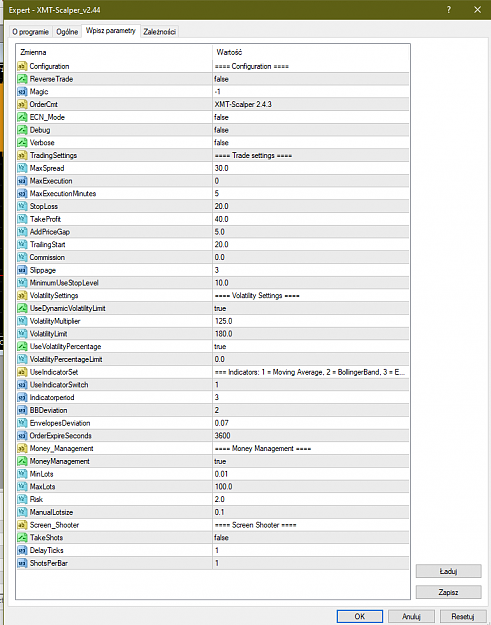Image resolution: width=491 pixels, height=625 pixels.
Task: Switch to the Ogólne tab
Action: click(x=67, y=31)
